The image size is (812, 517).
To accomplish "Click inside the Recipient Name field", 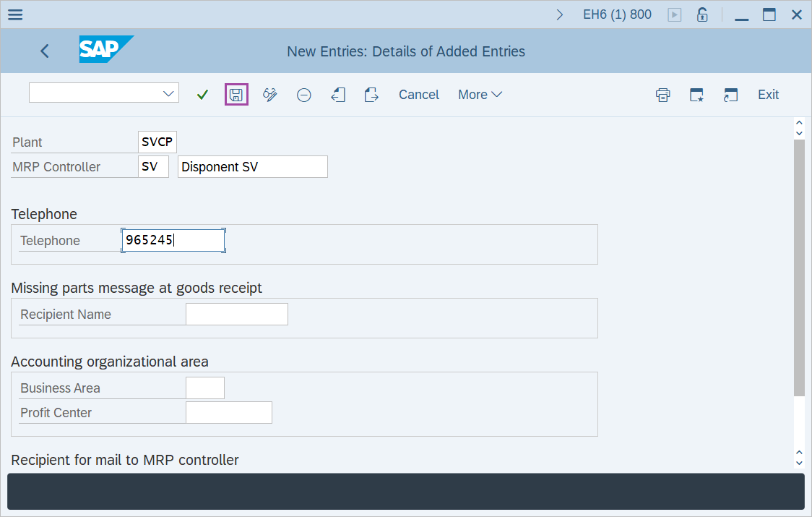I will (x=236, y=314).
